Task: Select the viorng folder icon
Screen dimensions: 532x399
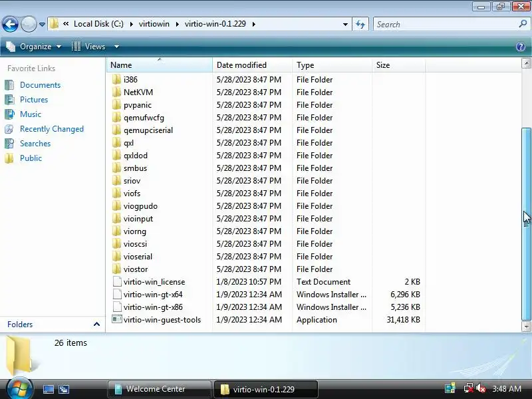Action: click(116, 231)
